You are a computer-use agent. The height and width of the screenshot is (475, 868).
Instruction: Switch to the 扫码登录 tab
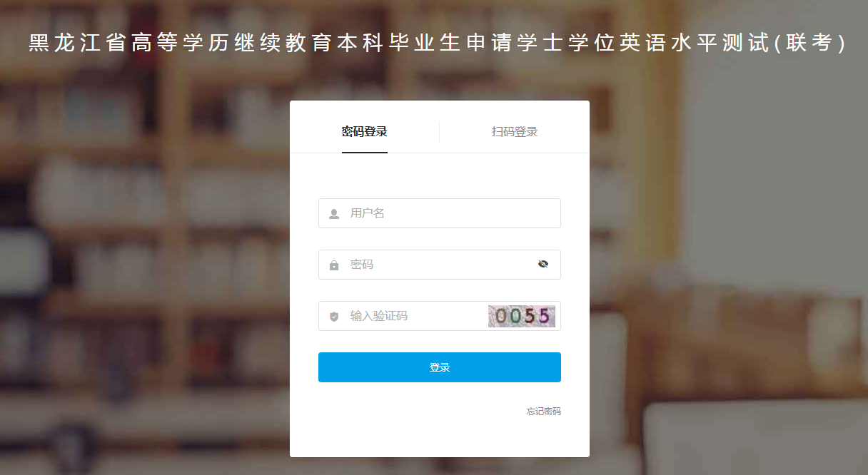515,131
